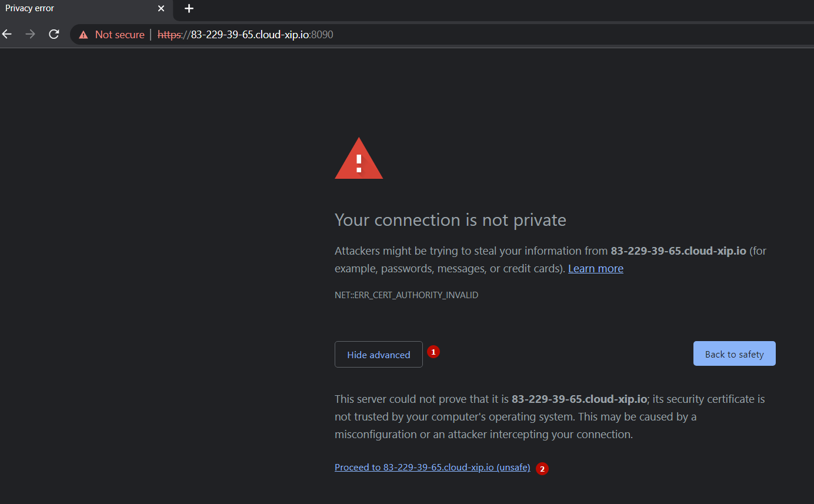814x504 pixels.
Task: Click the Back to safety button
Action: point(734,353)
